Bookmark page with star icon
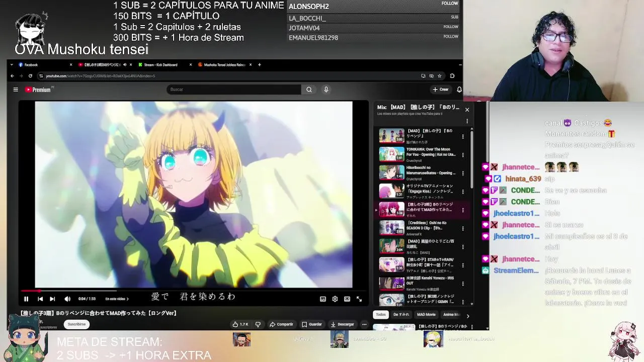Viewport: 644px width, 362px height. click(439, 76)
